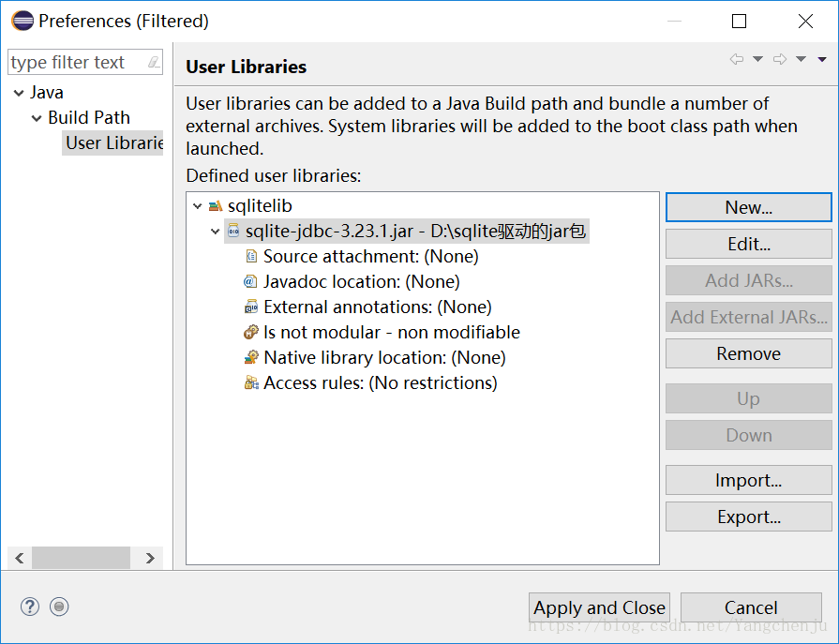The width and height of the screenshot is (839, 644).
Task: Click the 'Is not modular' icon
Action: pos(250,332)
